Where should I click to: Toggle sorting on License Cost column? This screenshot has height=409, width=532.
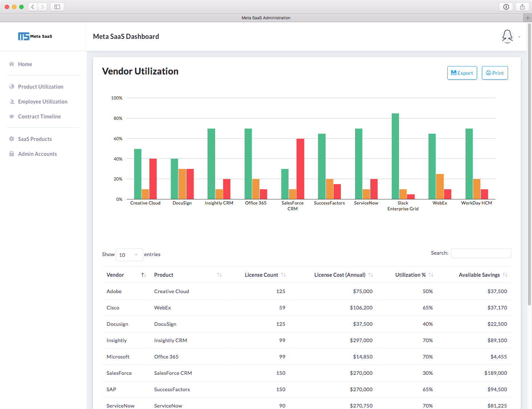coord(371,275)
